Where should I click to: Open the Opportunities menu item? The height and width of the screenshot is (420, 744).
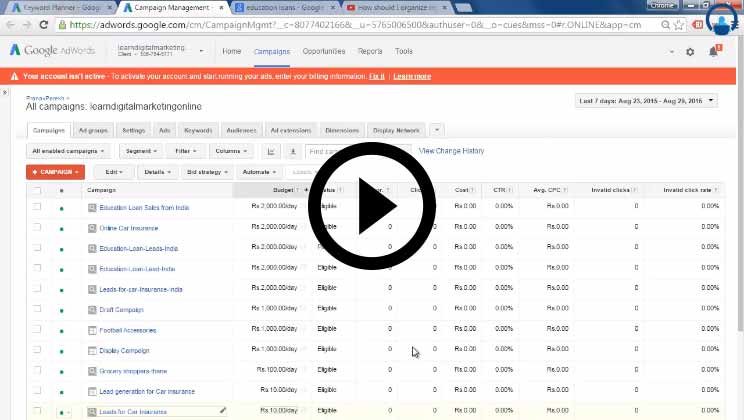click(x=324, y=51)
